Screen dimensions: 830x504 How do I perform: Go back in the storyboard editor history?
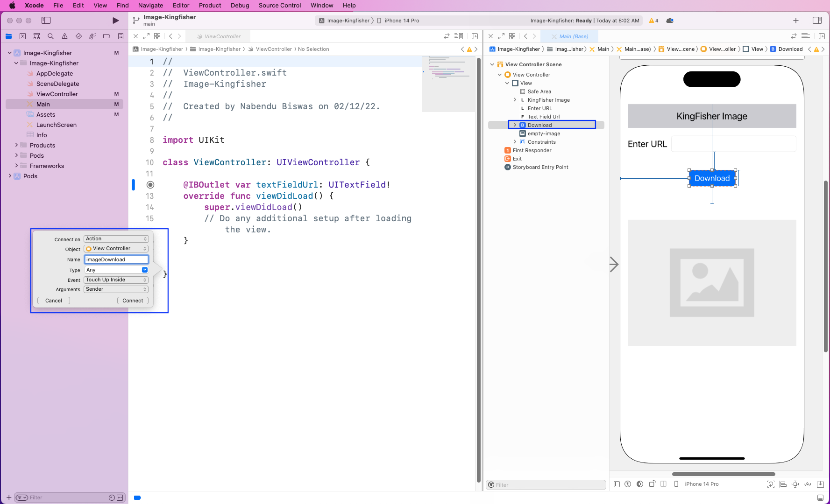(525, 36)
